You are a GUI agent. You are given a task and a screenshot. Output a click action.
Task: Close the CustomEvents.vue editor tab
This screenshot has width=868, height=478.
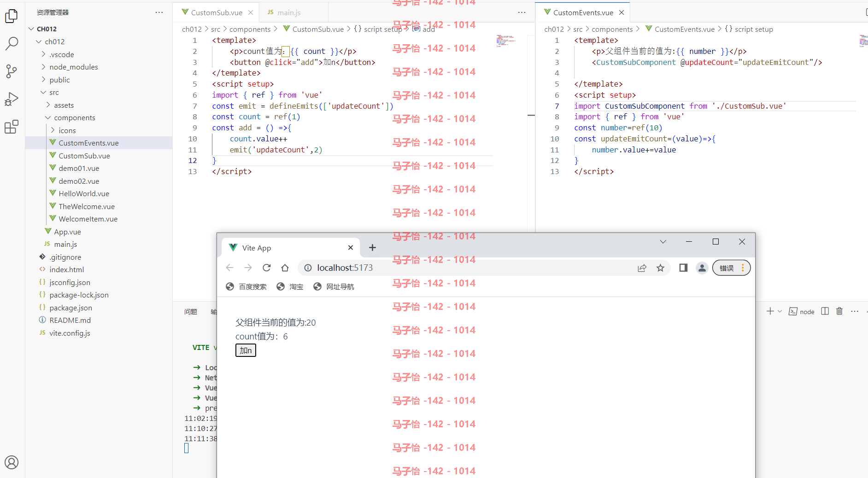tap(622, 12)
